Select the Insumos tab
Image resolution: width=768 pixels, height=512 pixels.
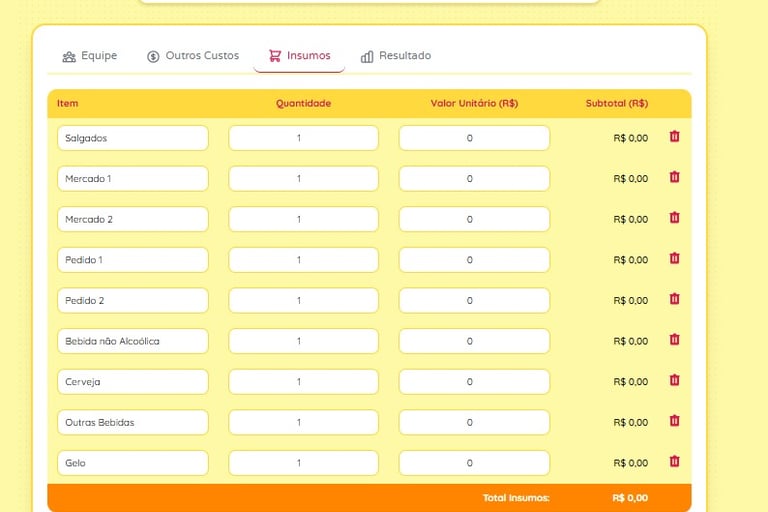(x=299, y=56)
